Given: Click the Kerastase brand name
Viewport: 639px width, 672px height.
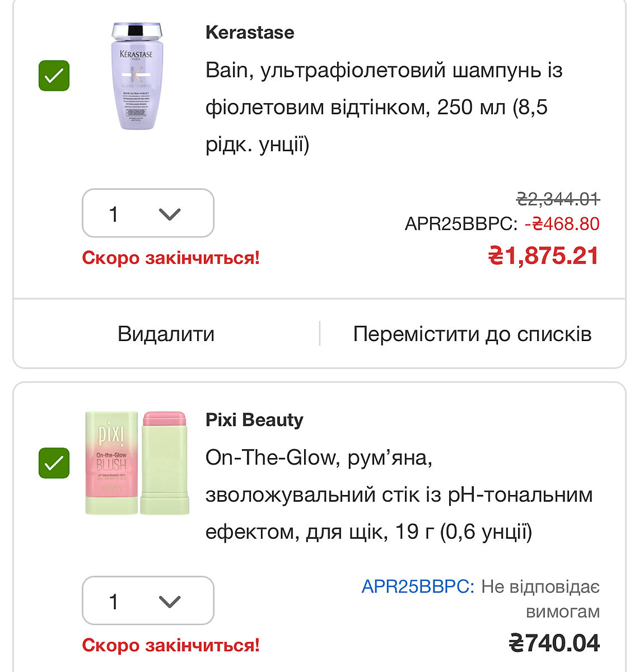Looking at the screenshot, I should (250, 32).
